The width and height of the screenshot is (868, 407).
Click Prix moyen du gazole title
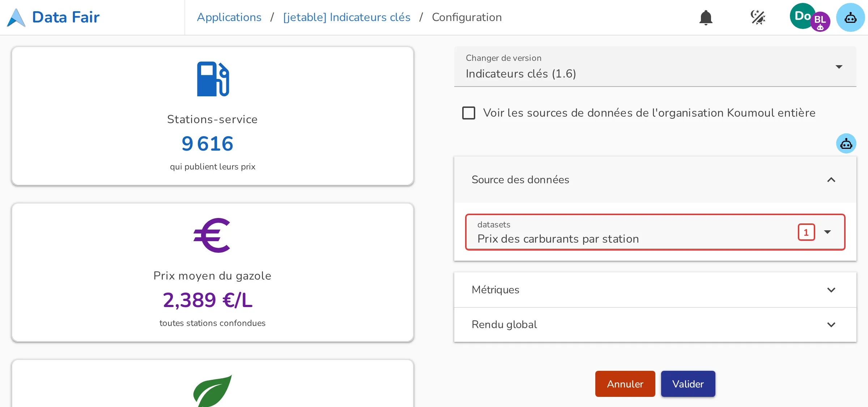212,276
